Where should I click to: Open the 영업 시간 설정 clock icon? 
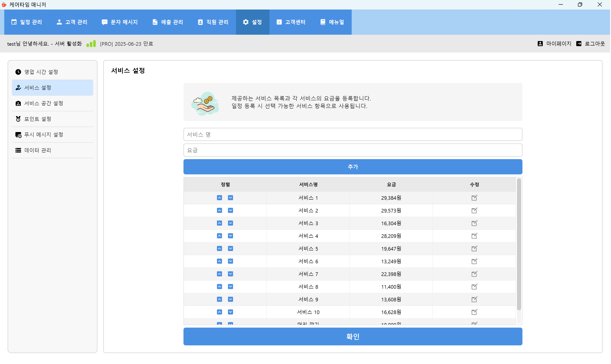18,72
